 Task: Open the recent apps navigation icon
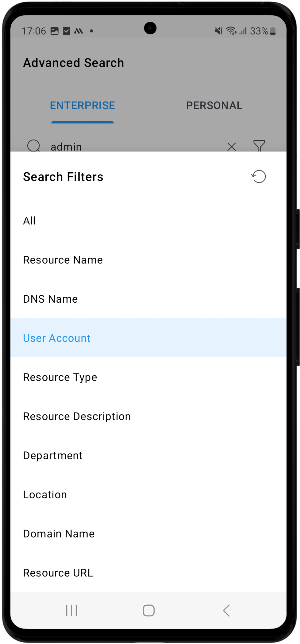[x=71, y=610]
